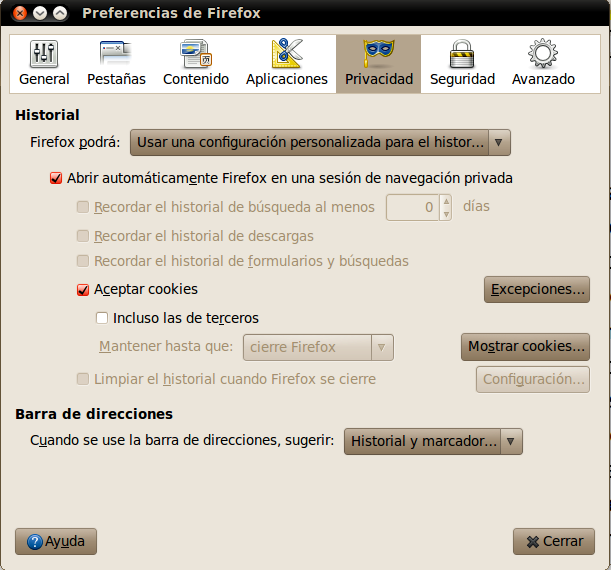
Task: Close preferences with the Cerrar label
Action: click(563, 541)
